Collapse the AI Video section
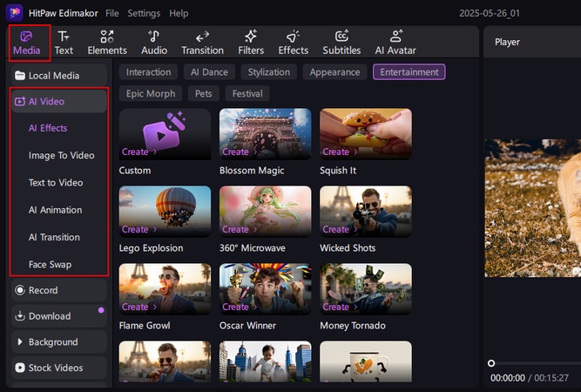The height and width of the screenshot is (392, 581). pyautogui.click(x=59, y=101)
